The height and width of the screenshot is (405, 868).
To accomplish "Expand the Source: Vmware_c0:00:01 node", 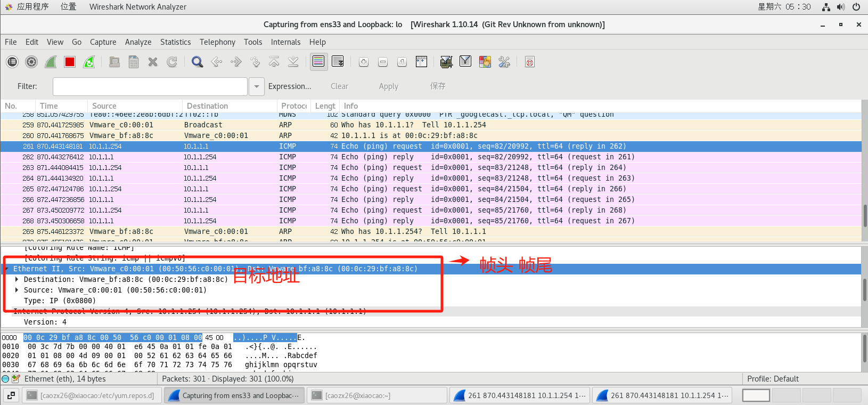I will pyautogui.click(x=17, y=290).
